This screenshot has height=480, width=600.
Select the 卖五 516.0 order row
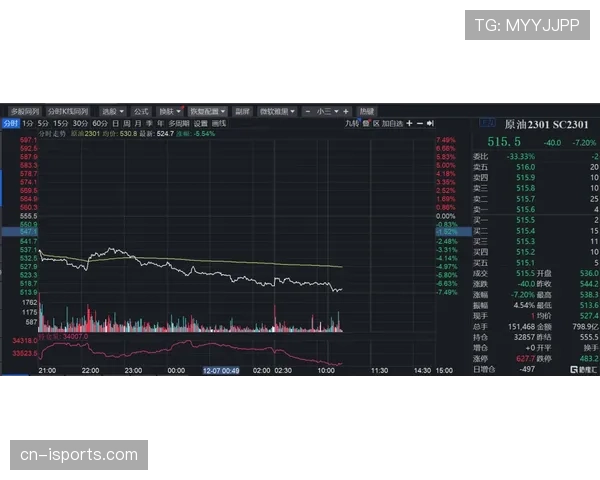pos(535,167)
